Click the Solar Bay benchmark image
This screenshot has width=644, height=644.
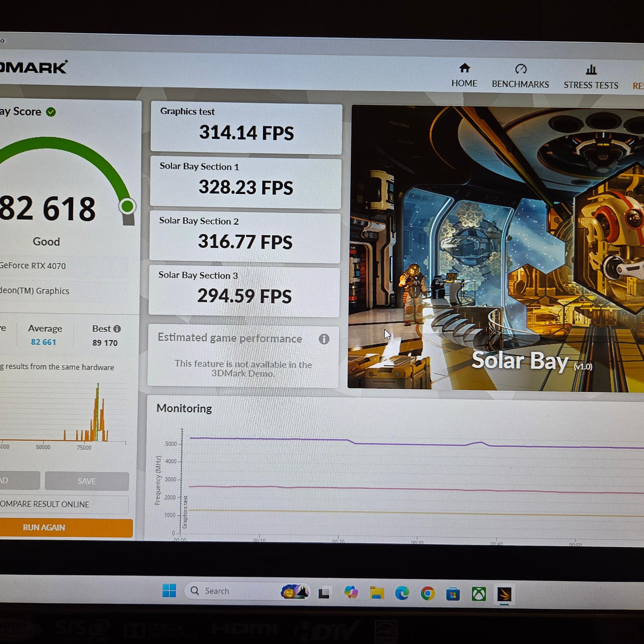click(x=496, y=248)
